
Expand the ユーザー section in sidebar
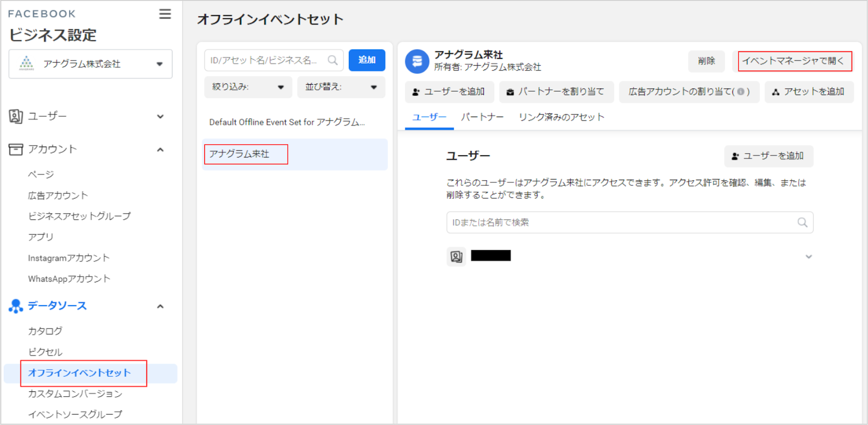click(160, 116)
